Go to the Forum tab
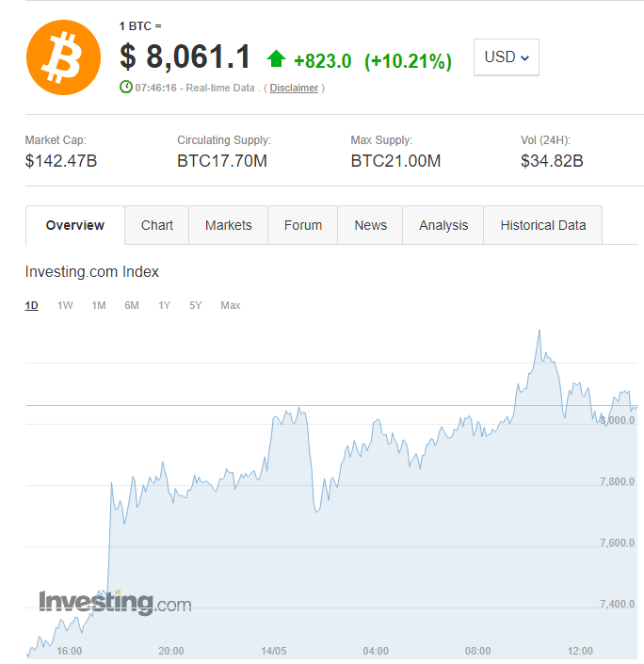The image size is (644, 664). pyautogui.click(x=303, y=225)
